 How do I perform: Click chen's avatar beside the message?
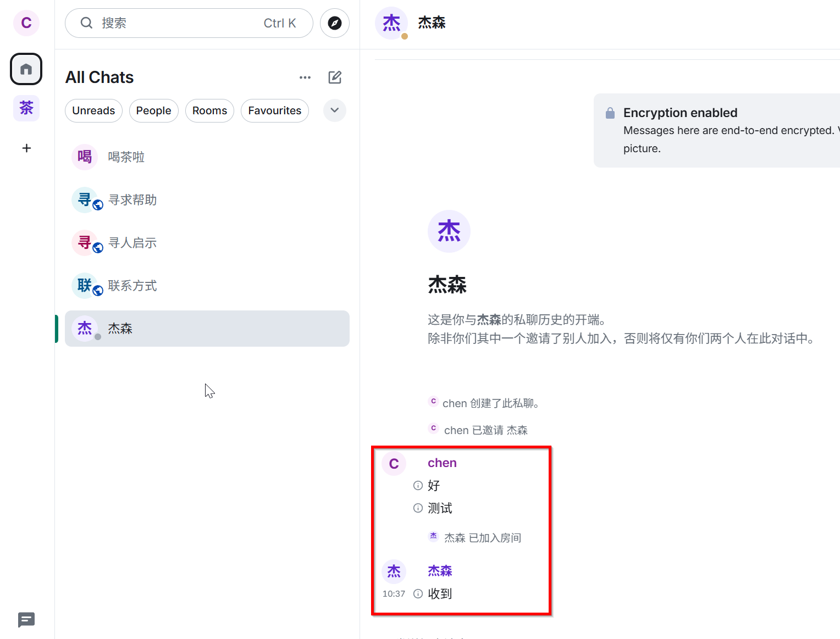394,464
